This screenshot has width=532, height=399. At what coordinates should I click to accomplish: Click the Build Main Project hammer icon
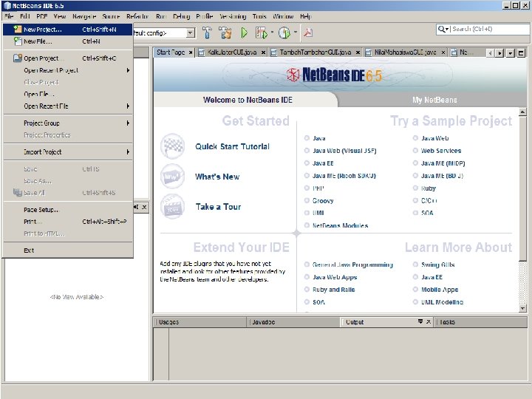(x=207, y=33)
